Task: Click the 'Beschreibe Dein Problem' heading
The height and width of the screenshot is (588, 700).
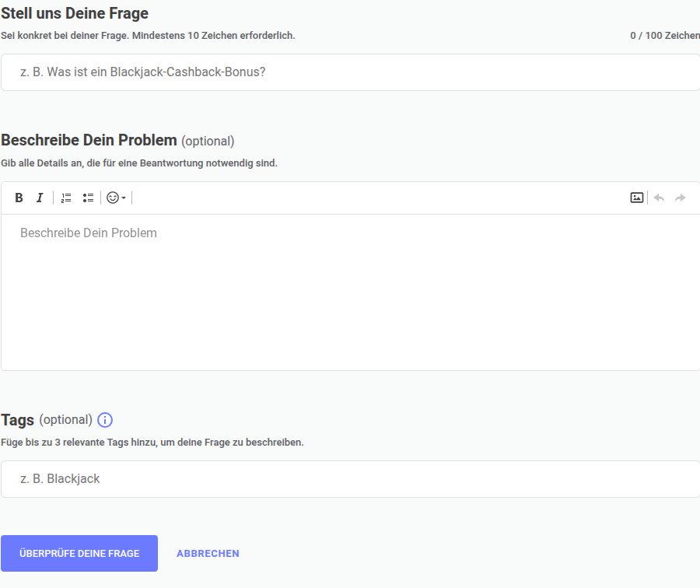Action: (x=89, y=140)
